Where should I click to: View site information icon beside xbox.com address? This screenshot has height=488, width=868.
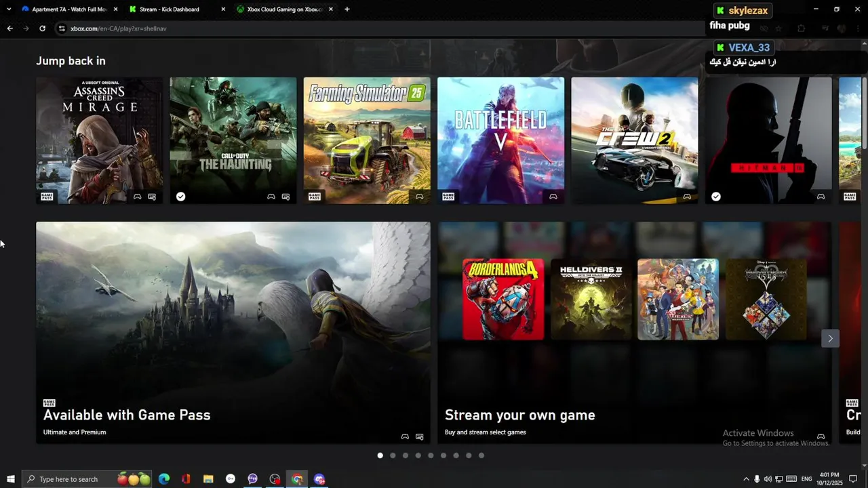coord(62,28)
